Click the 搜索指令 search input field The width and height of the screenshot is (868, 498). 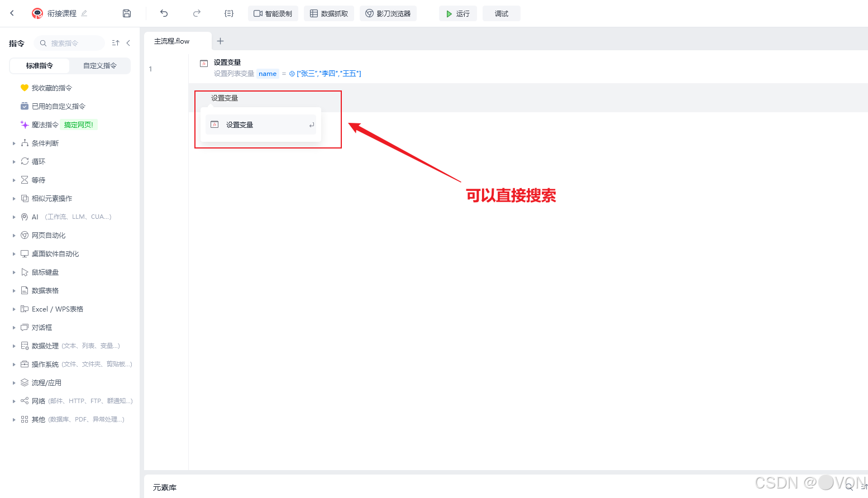70,42
